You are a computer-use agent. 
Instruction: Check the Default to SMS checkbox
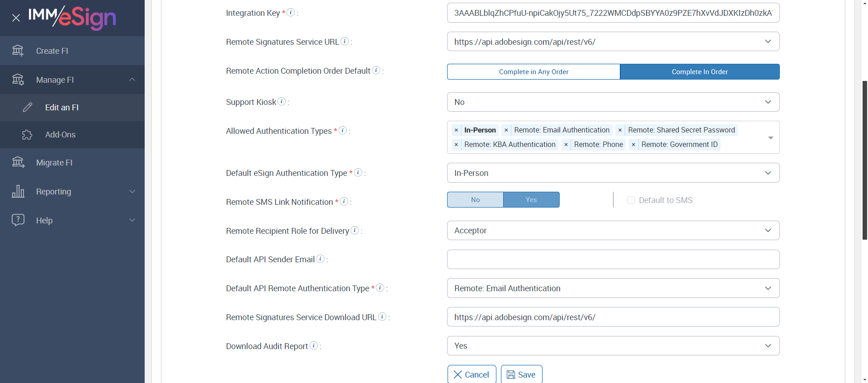click(631, 200)
